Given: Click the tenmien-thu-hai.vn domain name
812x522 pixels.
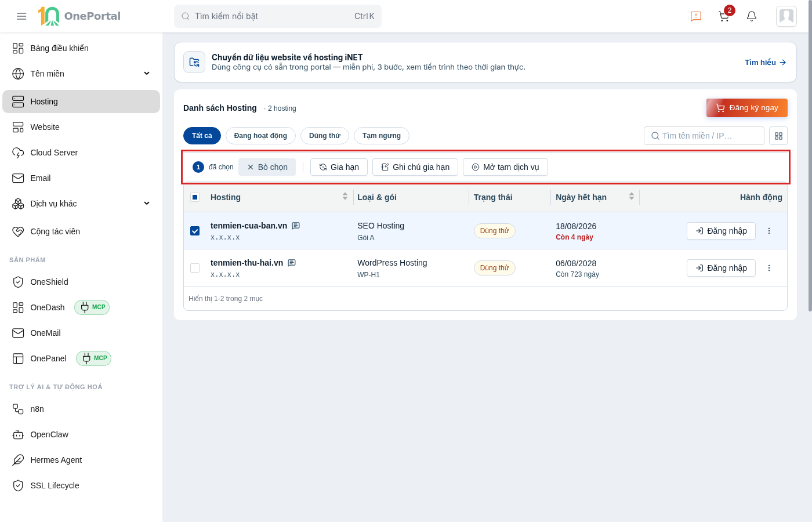Looking at the screenshot, I should click(x=247, y=263).
